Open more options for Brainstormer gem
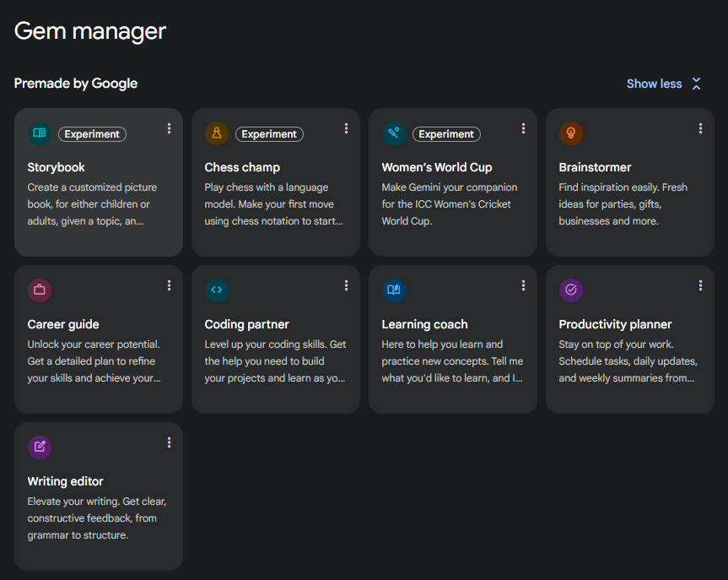728x580 pixels. pyautogui.click(x=700, y=128)
